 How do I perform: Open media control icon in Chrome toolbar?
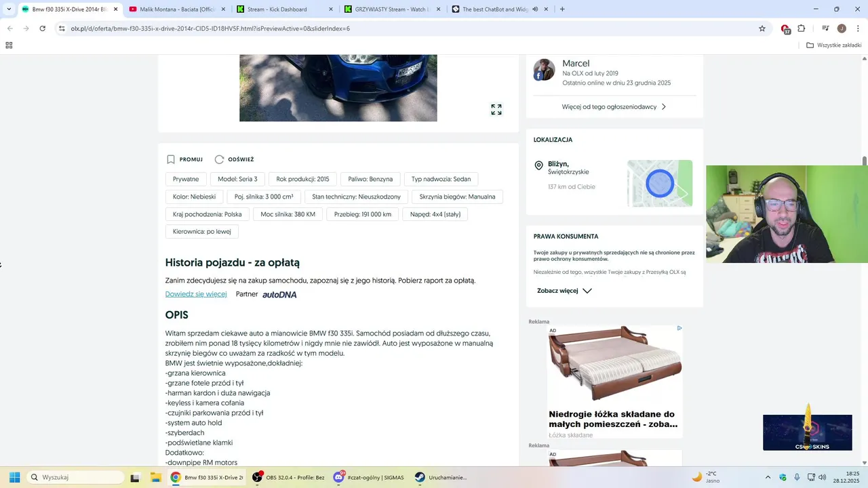(x=825, y=28)
